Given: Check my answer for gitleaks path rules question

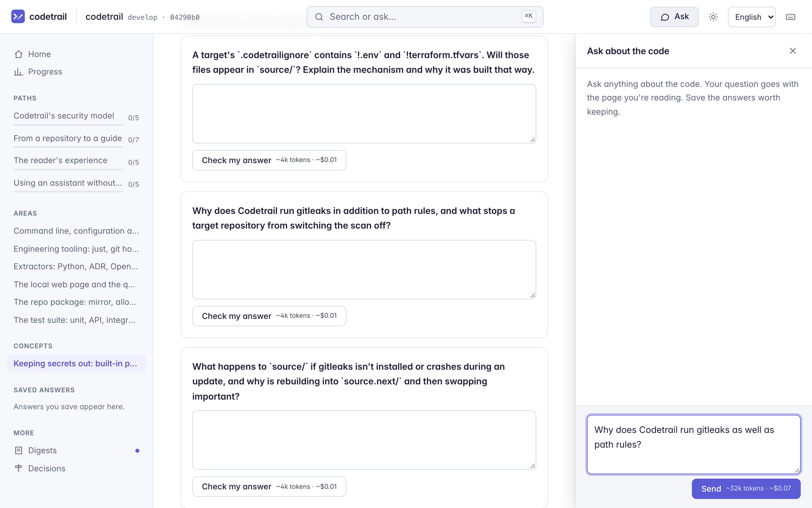Looking at the screenshot, I should (269, 316).
